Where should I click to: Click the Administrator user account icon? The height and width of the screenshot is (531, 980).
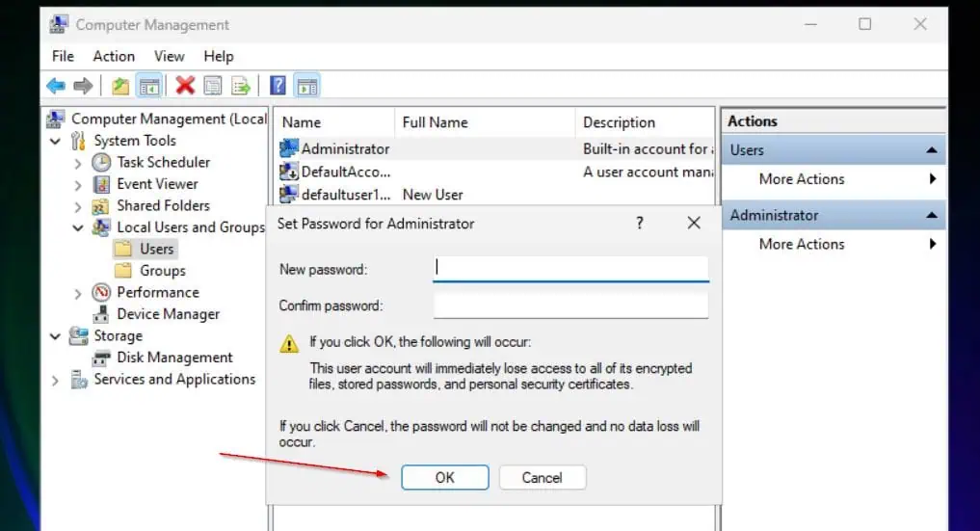289,148
